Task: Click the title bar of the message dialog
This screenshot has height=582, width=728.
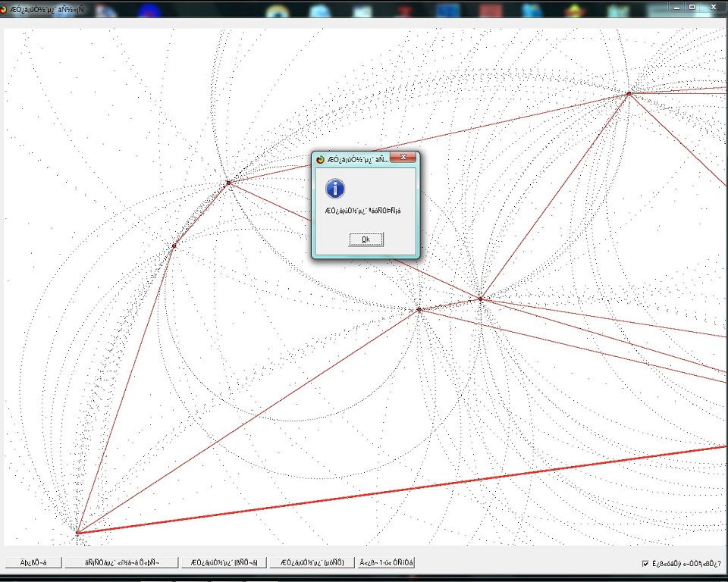Action: pyautogui.click(x=356, y=158)
